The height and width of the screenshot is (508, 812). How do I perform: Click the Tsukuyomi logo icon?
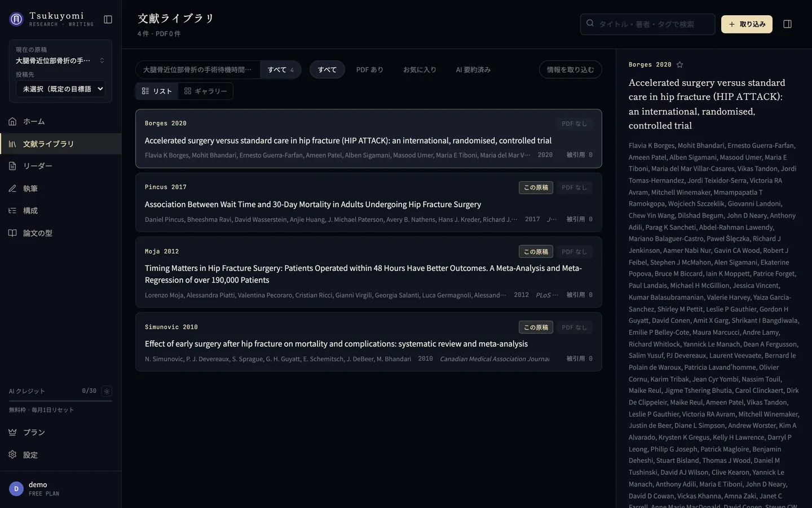pyautogui.click(x=16, y=19)
